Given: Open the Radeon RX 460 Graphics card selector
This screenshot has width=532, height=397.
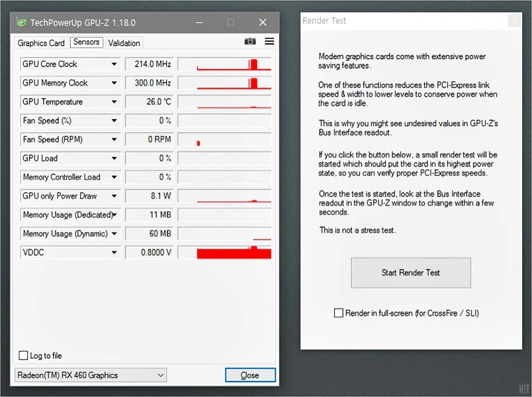Looking at the screenshot, I should click(x=90, y=375).
